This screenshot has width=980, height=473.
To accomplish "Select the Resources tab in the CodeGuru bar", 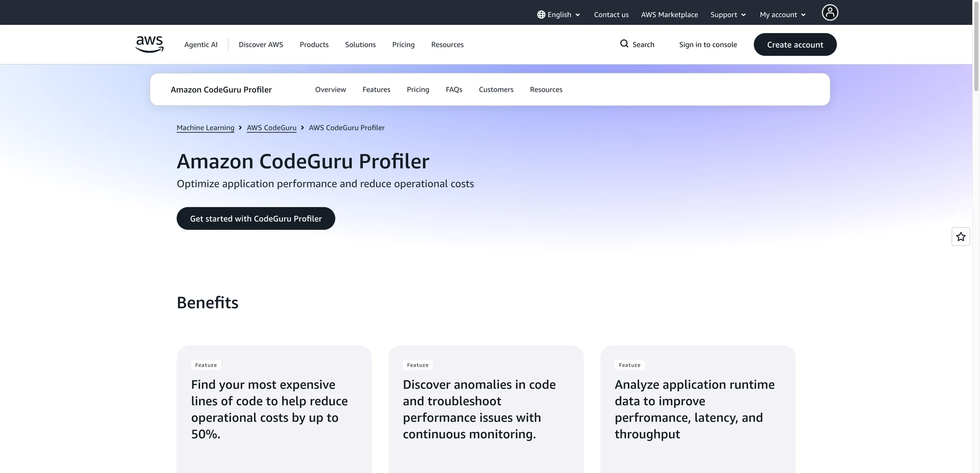I will pos(546,90).
